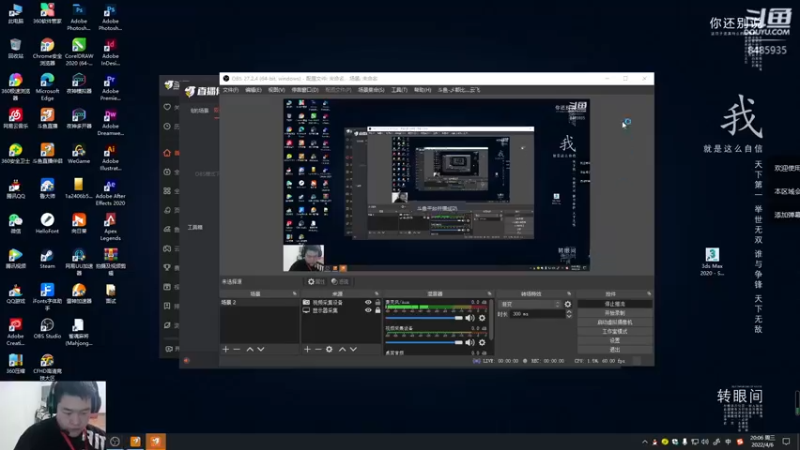The image size is (800, 450).
Task: Open the heart icon in Douyu sidebar
Action: click(167, 107)
